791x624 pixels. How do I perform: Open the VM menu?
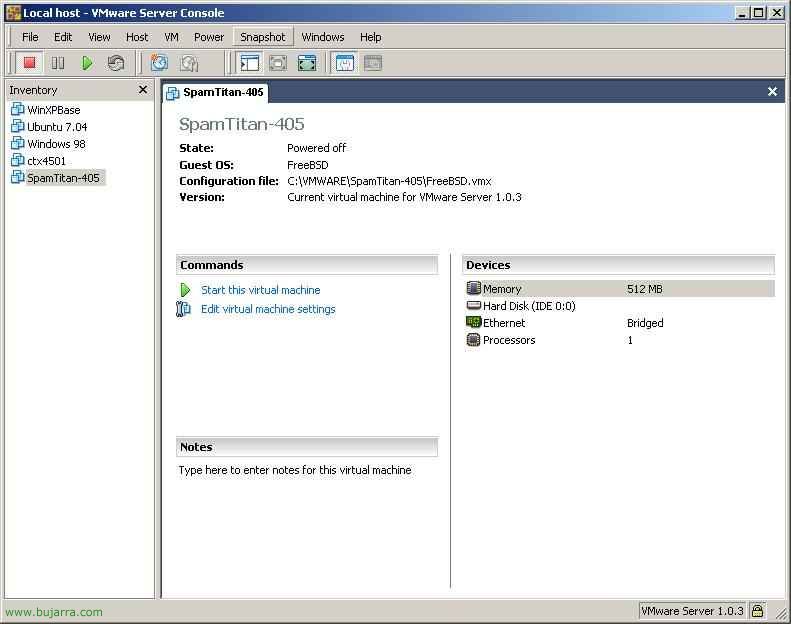[171, 37]
